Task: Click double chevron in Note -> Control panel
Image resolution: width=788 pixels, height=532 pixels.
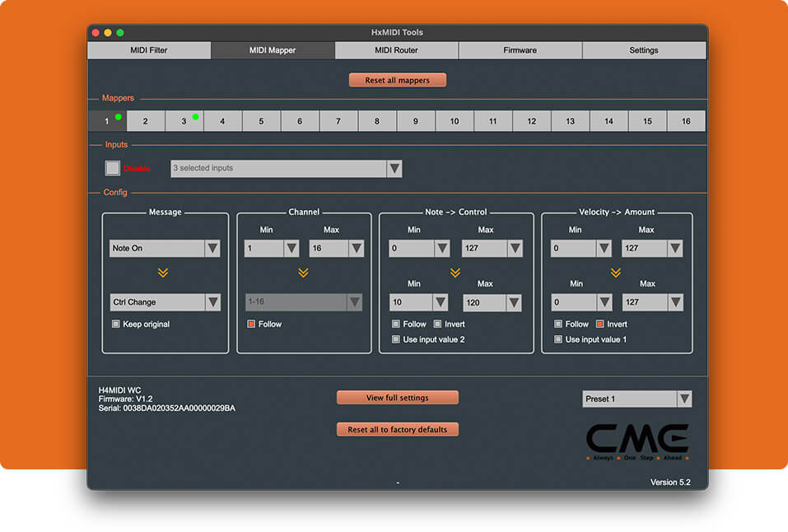Action: pyautogui.click(x=455, y=273)
